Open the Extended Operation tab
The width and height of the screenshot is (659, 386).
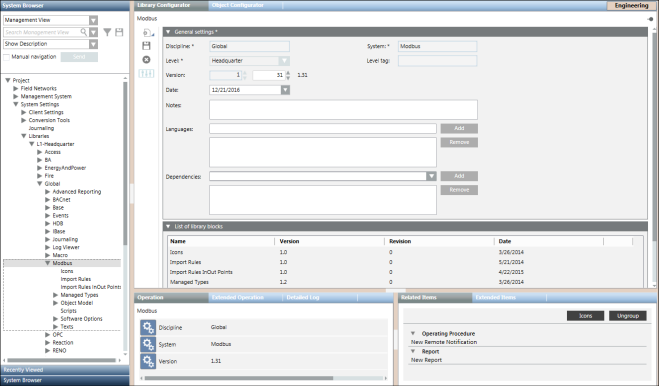(x=238, y=297)
